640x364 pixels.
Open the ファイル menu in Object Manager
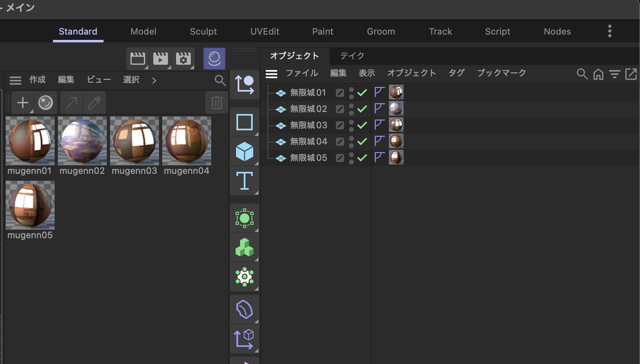[301, 73]
